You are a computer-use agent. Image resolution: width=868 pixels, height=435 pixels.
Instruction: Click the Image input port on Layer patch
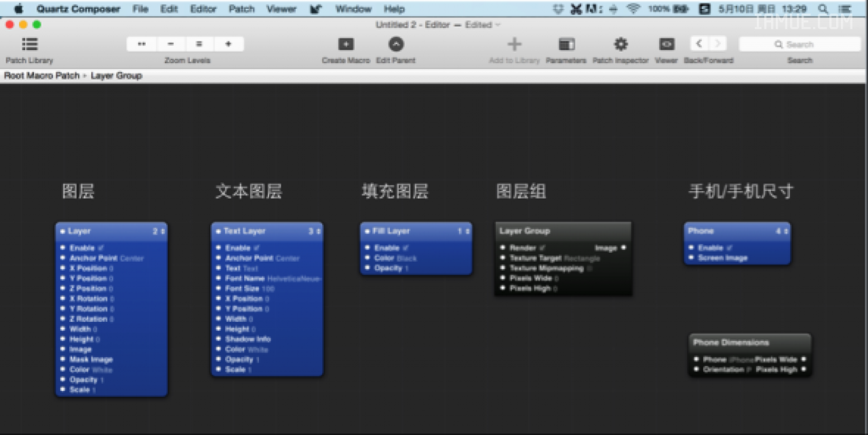62,350
